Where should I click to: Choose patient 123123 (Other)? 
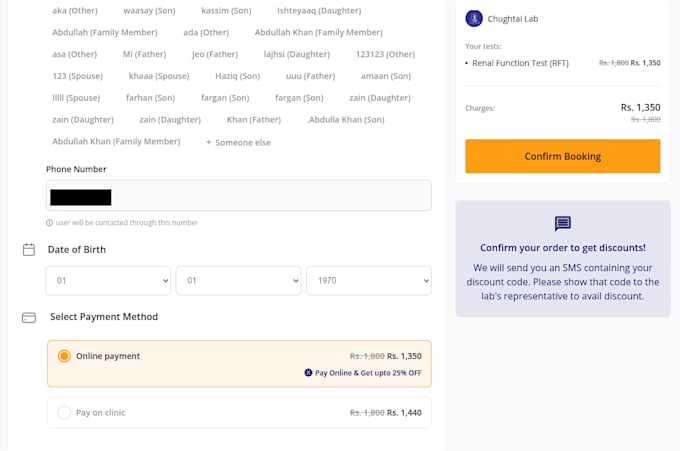coord(385,54)
